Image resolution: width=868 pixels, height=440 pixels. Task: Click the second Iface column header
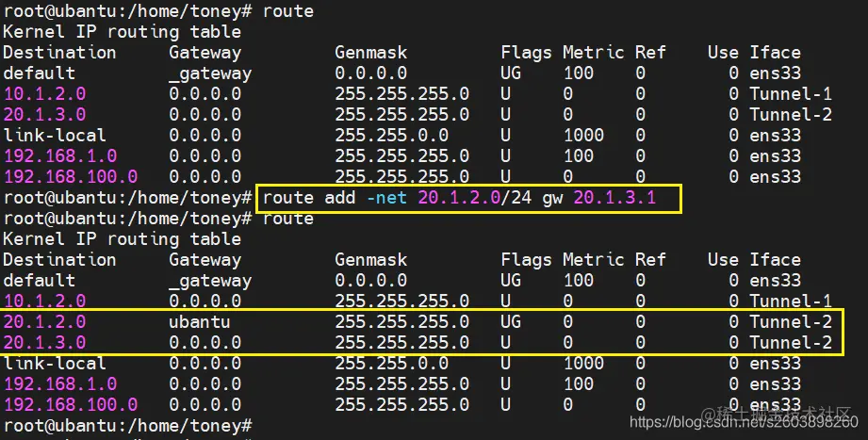pyautogui.click(x=775, y=260)
